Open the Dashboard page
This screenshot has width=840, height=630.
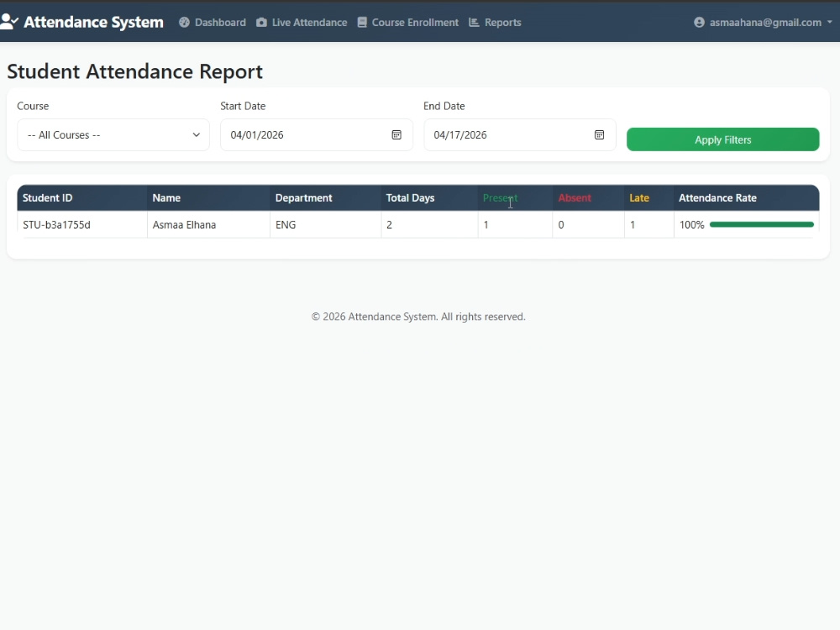click(x=213, y=23)
